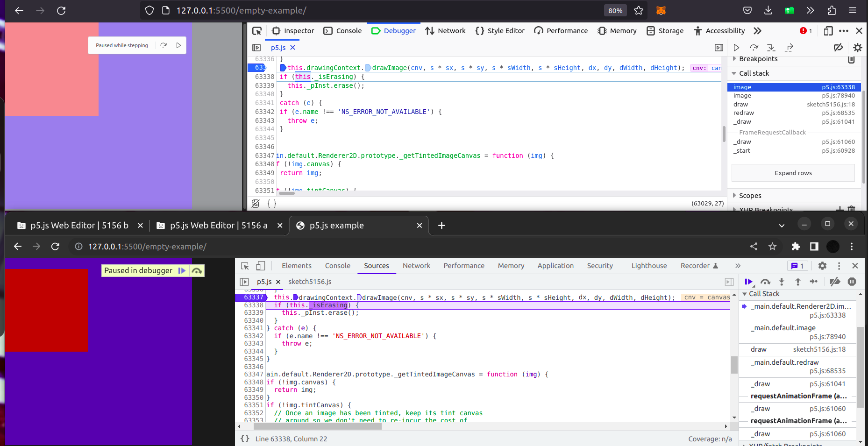Image resolution: width=868 pixels, height=446 pixels.
Task: Step out using Firefox debugger toolbar
Action: point(789,48)
